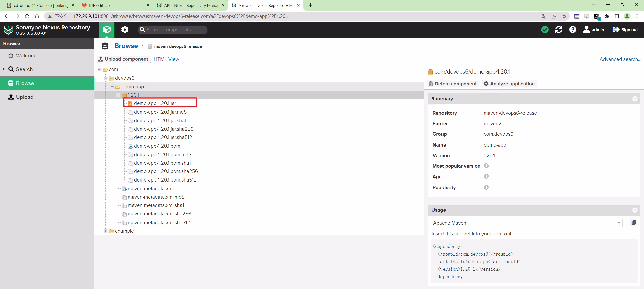
Task: Open the Administration gear icon
Action: [x=125, y=30]
